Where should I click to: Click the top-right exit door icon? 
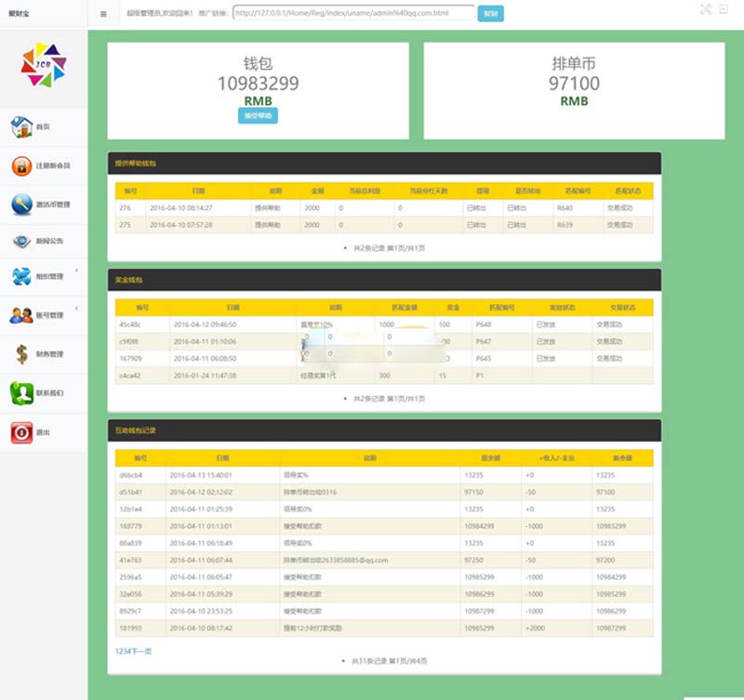click(723, 9)
